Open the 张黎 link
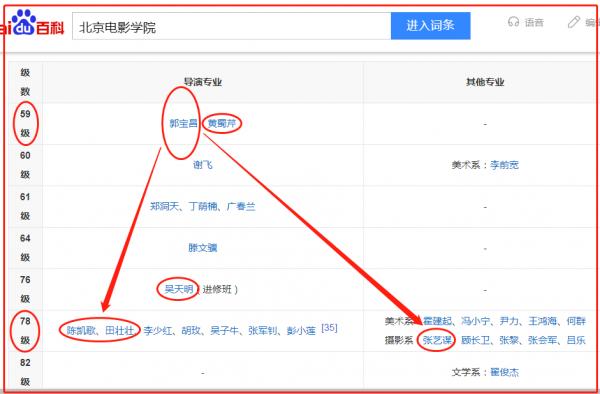The image size is (600, 394). pos(509,340)
